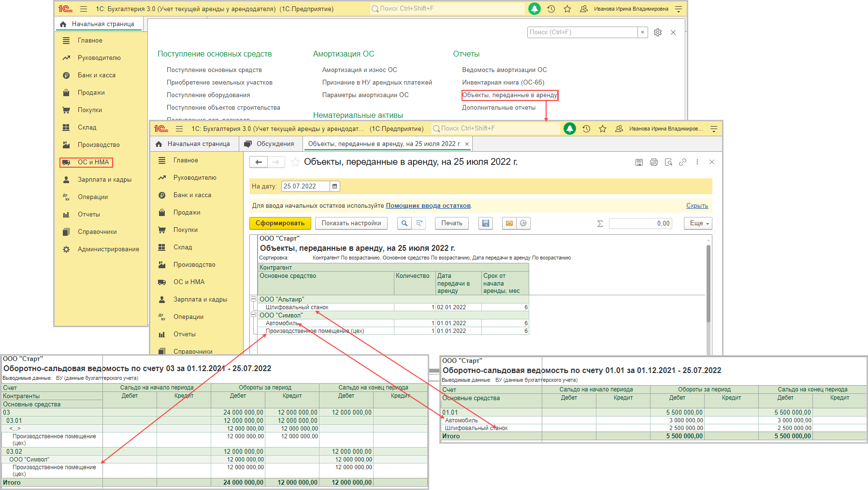Open Склад in front window sidebar
Image resolution: width=868 pixels, height=490 pixels.
183,247
